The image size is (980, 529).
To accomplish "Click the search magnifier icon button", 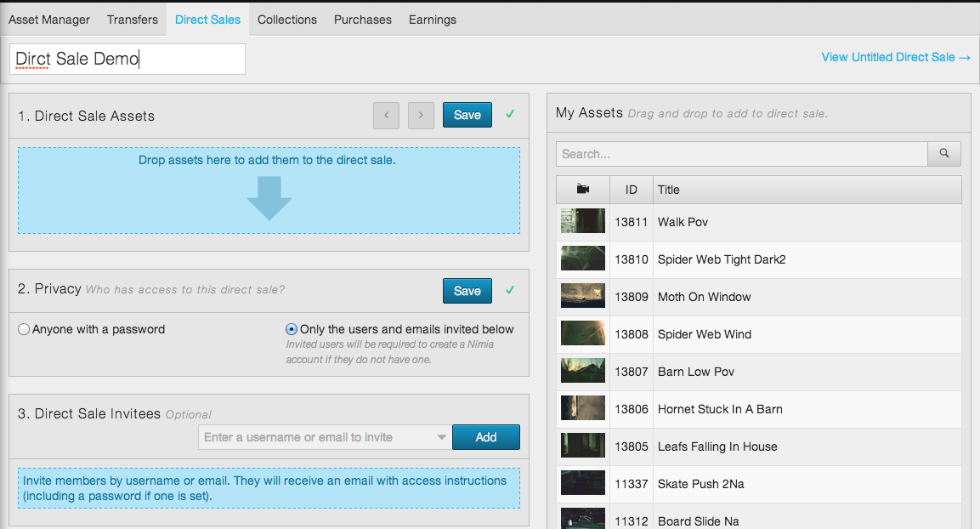I will pos(943,154).
